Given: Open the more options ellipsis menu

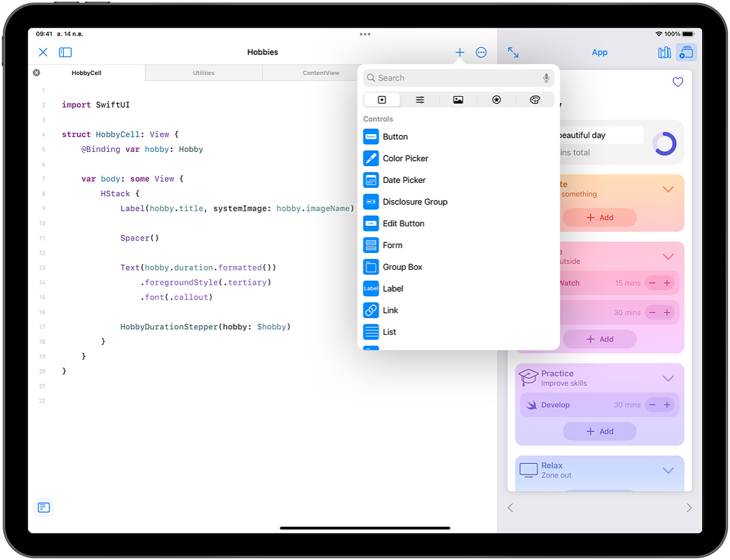Looking at the screenshot, I should click(481, 53).
